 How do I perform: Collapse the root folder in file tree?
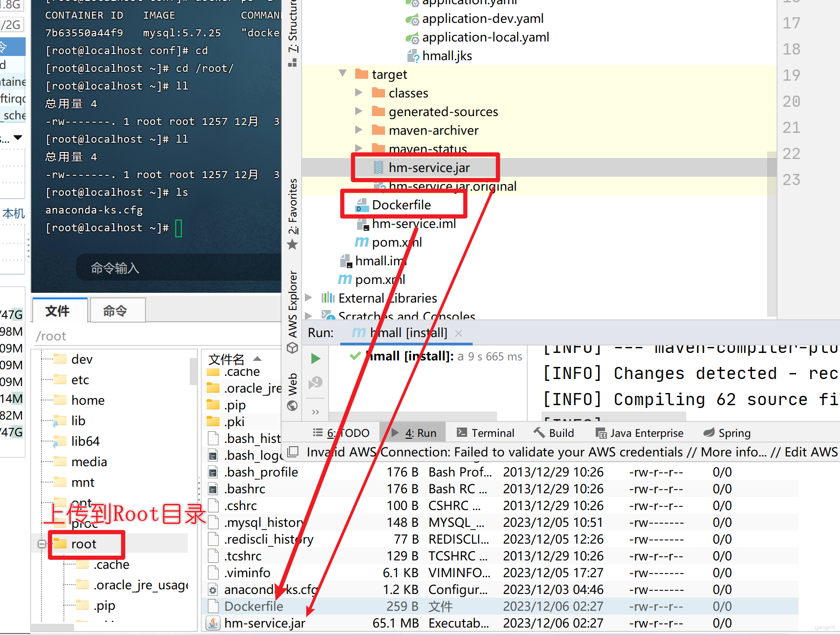click(x=42, y=544)
